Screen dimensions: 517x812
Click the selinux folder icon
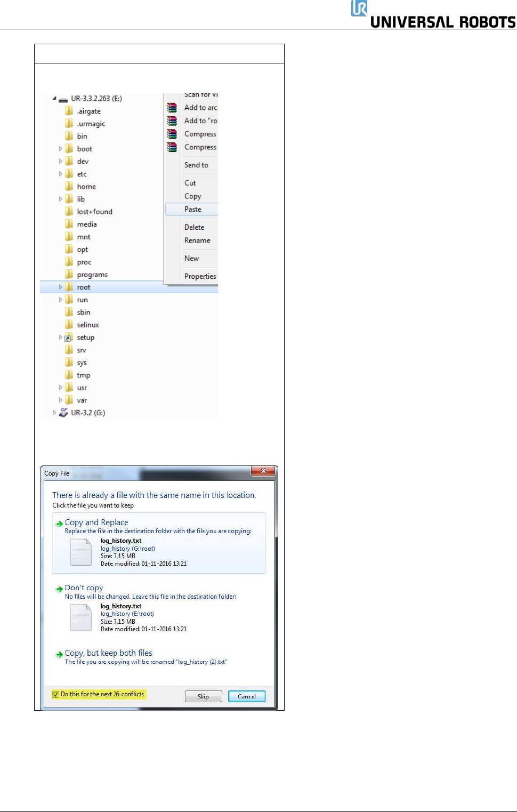69,325
